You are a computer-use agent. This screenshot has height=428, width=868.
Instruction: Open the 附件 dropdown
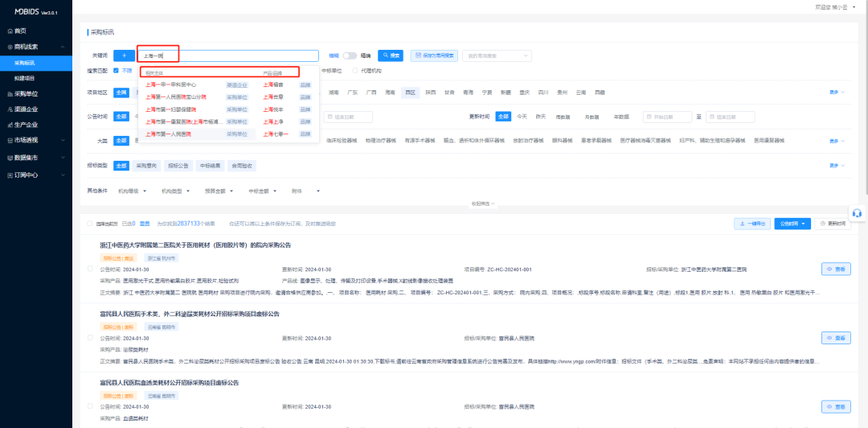tap(305, 191)
